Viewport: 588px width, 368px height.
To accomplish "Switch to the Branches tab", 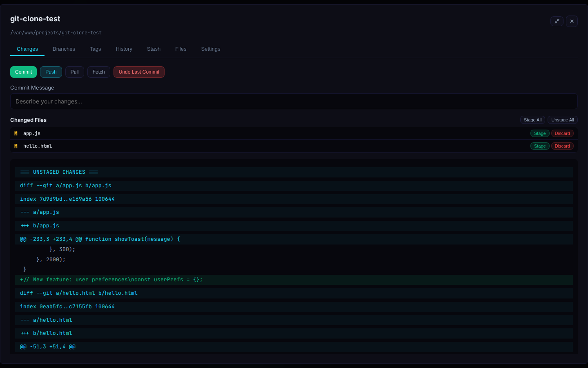I will tap(64, 49).
